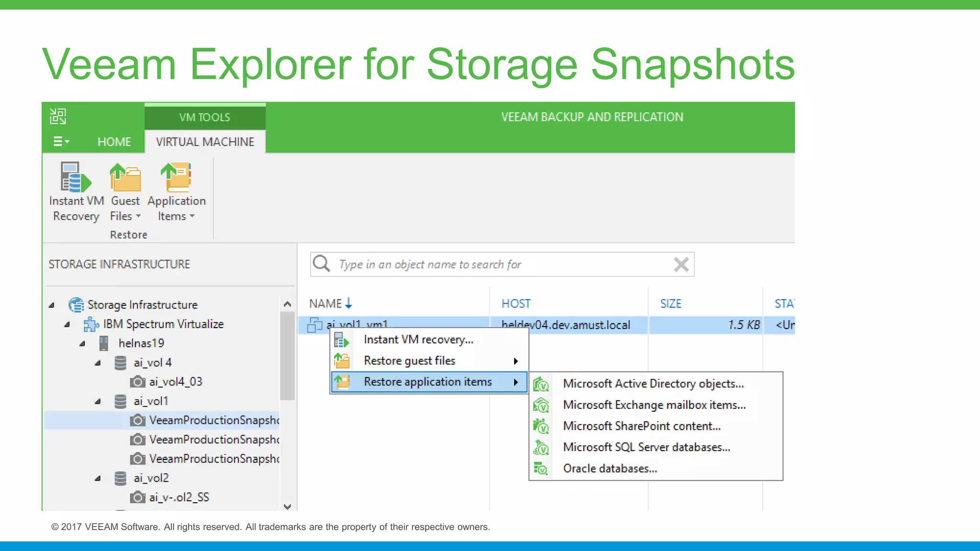Click the search magnifier icon
This screenshot has height=551, width=980.
click(321, 264)
